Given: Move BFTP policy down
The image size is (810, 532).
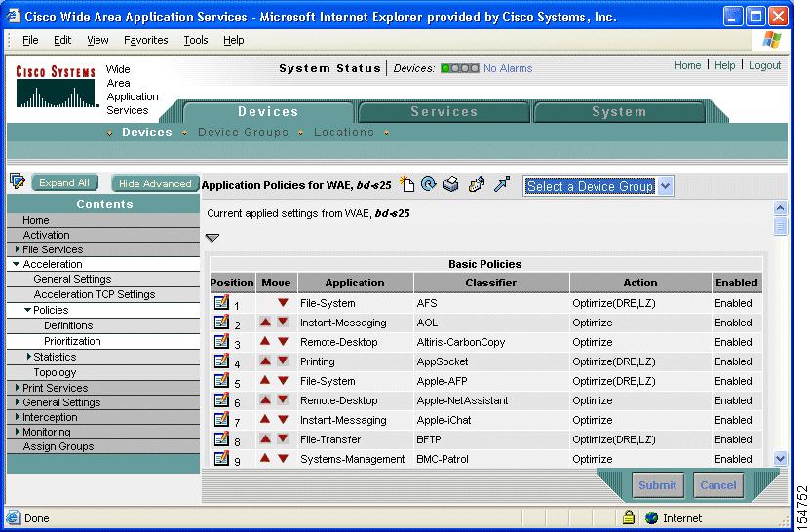Looking at the screenshot, I should [x=283, y=438].
